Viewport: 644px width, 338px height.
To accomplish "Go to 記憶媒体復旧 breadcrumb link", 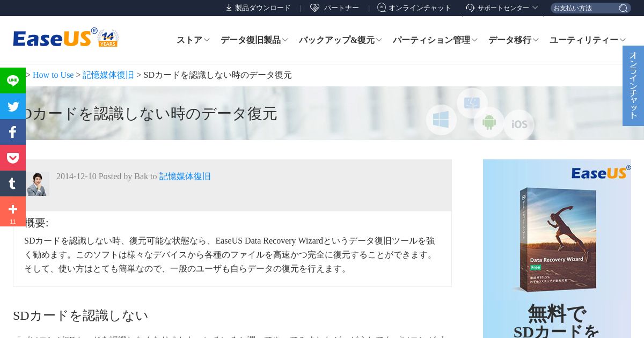I will pos(108,75).
